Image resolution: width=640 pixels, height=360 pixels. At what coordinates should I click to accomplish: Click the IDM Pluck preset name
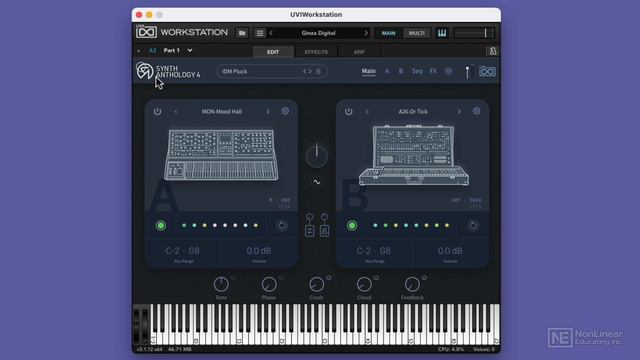click(x=235, y=71)
